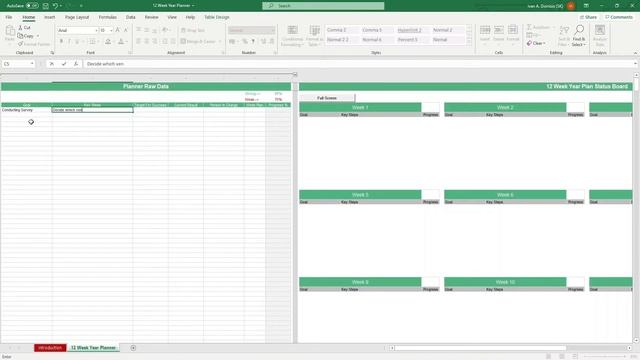The height and width of the screenshot is (360, 640).
Task: Open the Font dialog launcher
Action: pos(130,53)
